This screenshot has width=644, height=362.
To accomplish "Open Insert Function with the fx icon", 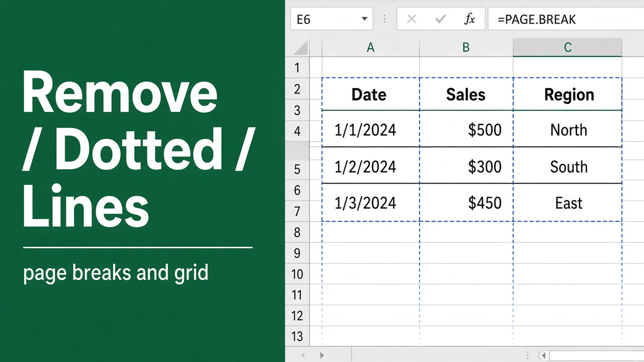I will point(469,19).
